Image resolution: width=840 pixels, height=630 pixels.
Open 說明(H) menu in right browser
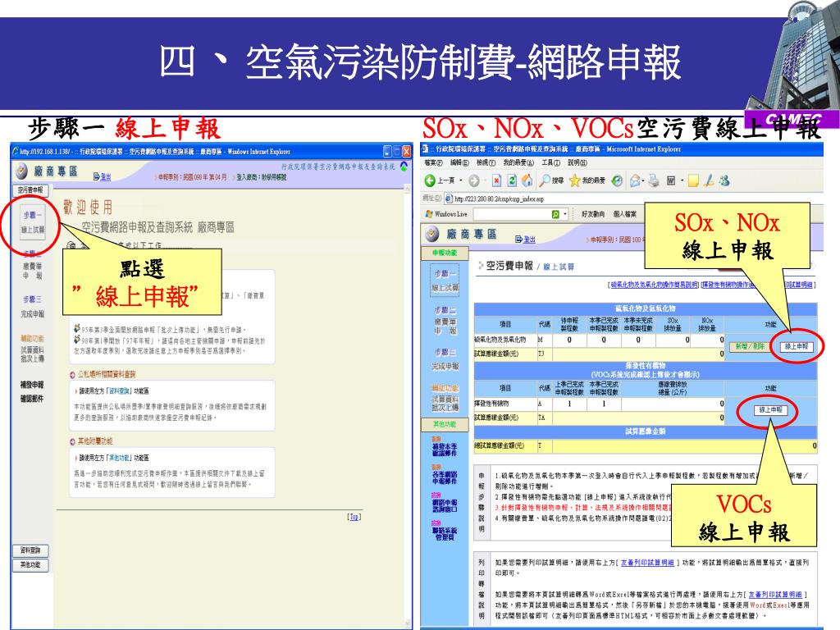click(577, 163)
